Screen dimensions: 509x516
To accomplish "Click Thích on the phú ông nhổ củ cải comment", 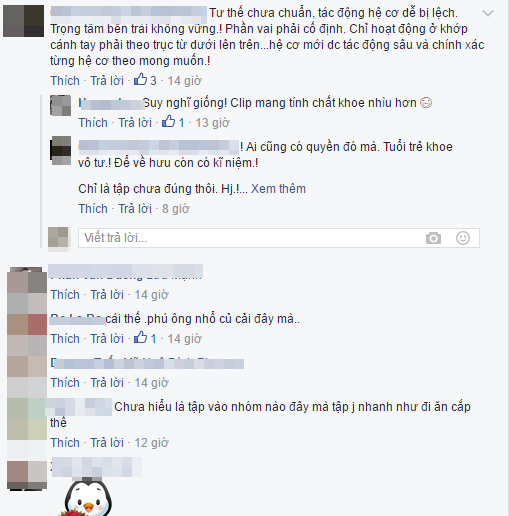I will (65, 338).
